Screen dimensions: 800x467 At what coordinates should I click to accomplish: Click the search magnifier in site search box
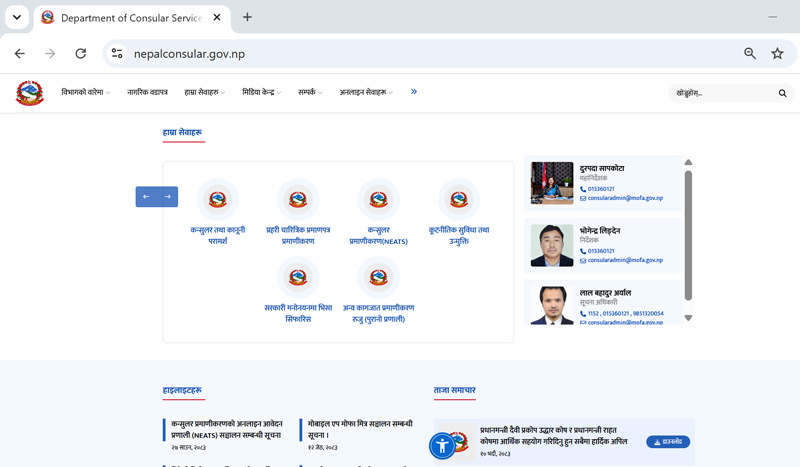point(782,93)
